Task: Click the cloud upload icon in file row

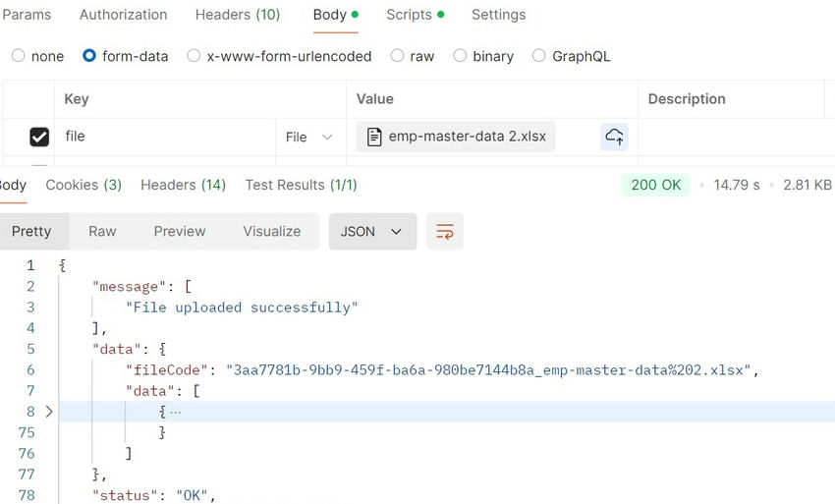Action: 614,137
